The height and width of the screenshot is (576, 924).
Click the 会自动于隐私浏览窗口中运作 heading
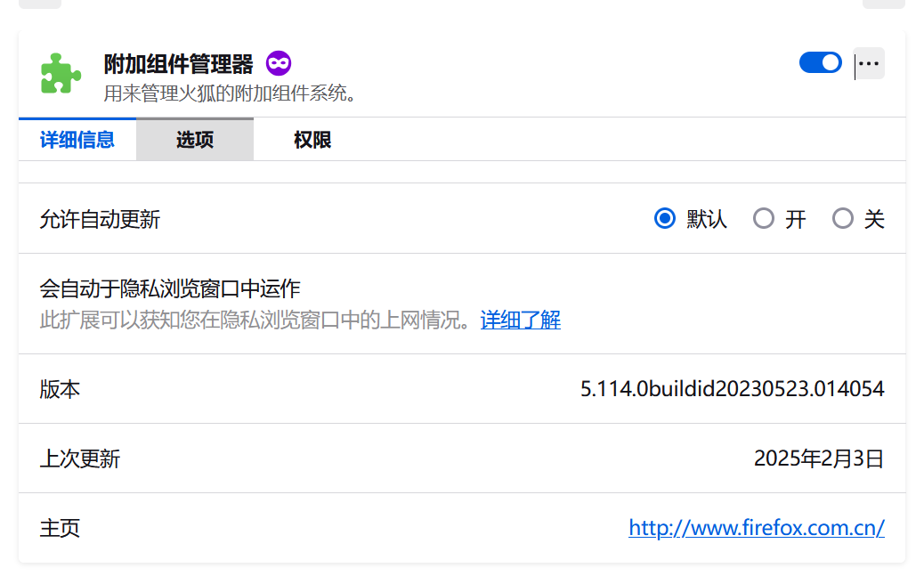tap(170, 288)
